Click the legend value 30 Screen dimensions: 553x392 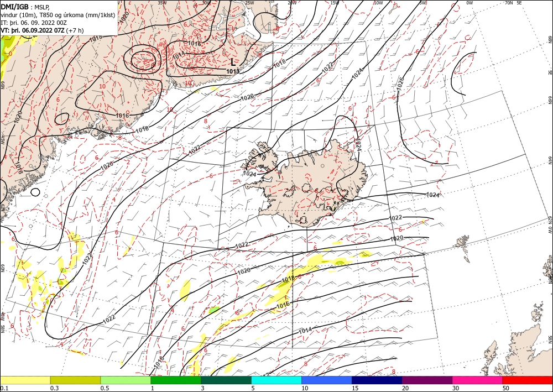[x=456, y=388]
